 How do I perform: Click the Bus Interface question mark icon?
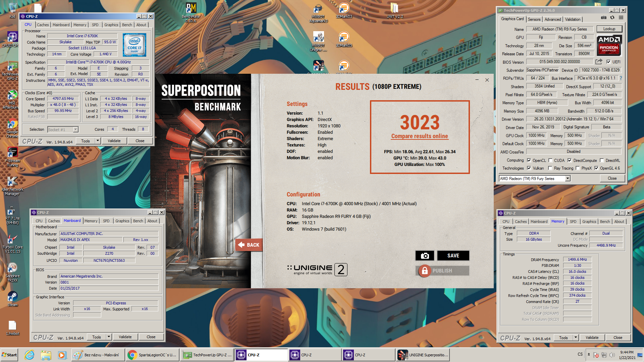621,78
